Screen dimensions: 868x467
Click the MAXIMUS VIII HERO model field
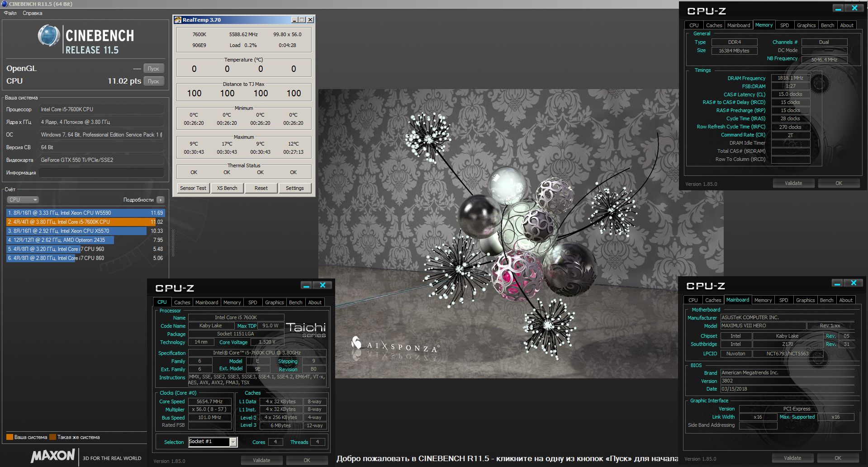pos(763,325)
